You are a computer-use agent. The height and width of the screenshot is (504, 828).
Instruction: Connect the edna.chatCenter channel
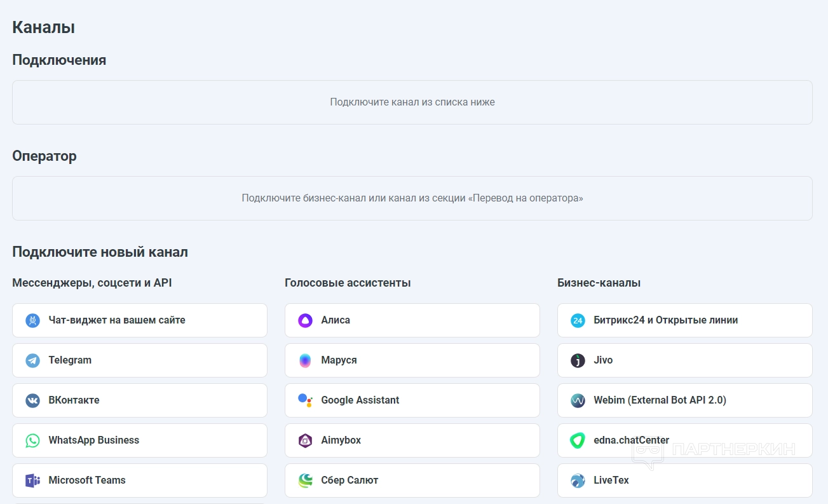(684, 440)
